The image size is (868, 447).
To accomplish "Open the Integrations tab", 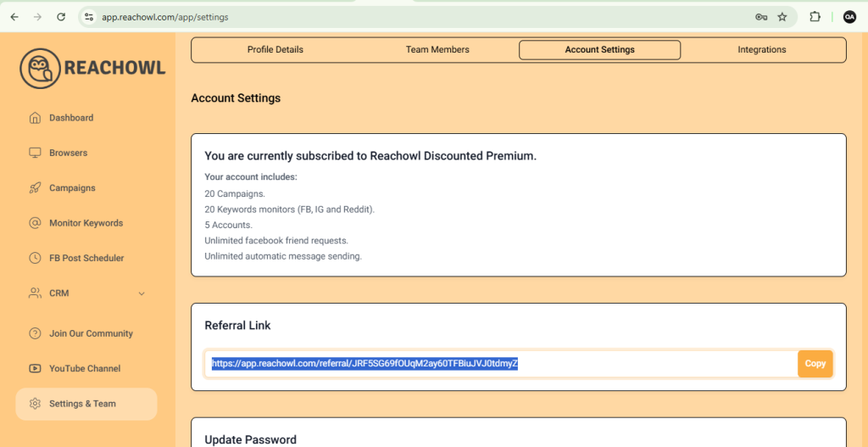I will 762,50.
